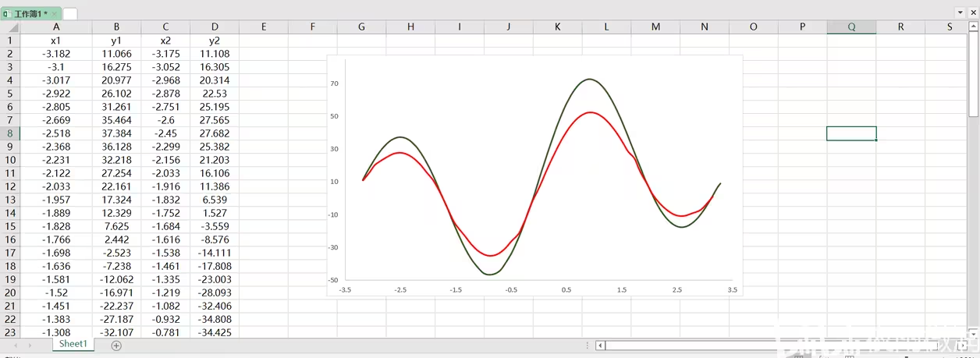This screenshot has width=980, height=358.
Task: Click the selected cell Q8
Action: (851, 133)
